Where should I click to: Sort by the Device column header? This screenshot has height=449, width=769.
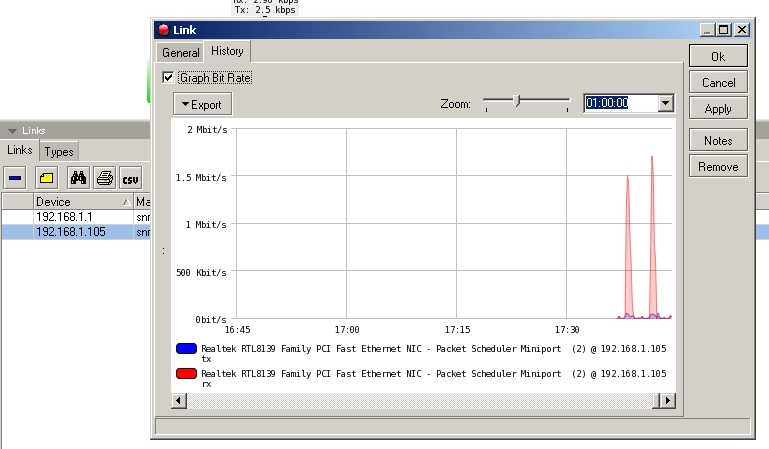click(x=83, y=201)
